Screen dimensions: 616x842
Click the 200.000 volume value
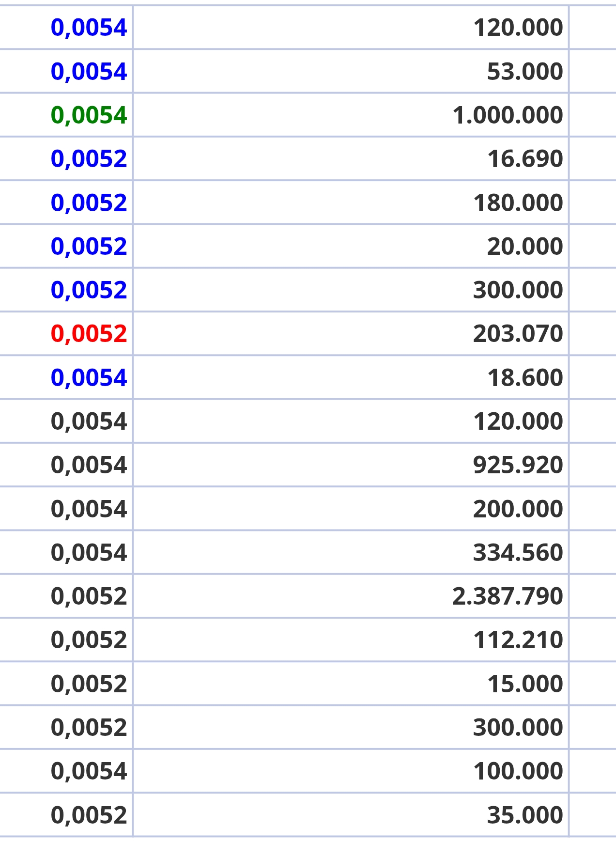point(518,509)
